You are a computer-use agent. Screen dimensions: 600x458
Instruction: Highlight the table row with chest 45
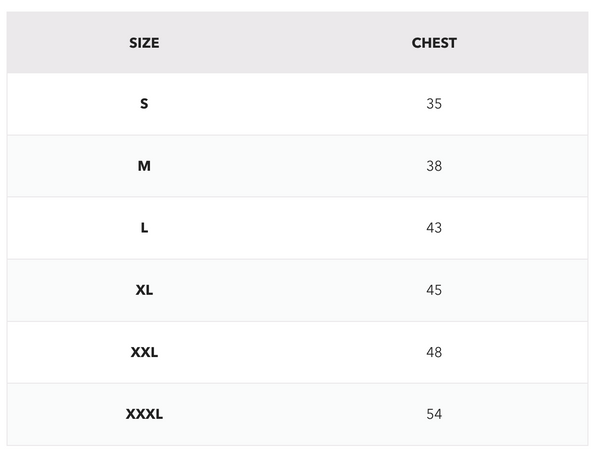[290, 290]
